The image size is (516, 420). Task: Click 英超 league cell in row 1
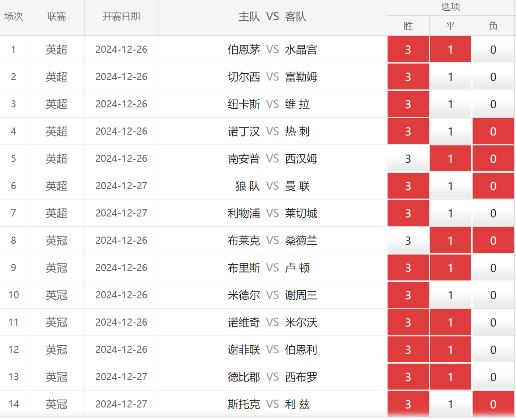(x=56, y=49)
